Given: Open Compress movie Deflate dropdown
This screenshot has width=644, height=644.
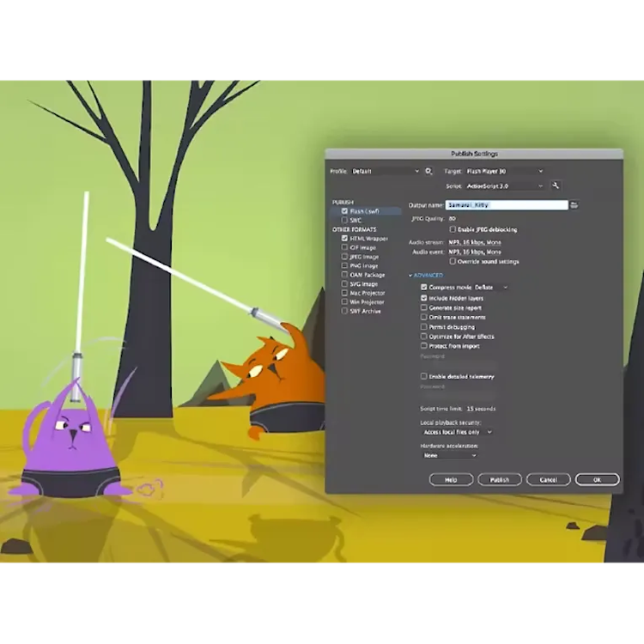Looking at the screenshot, I should click(491, 288).
